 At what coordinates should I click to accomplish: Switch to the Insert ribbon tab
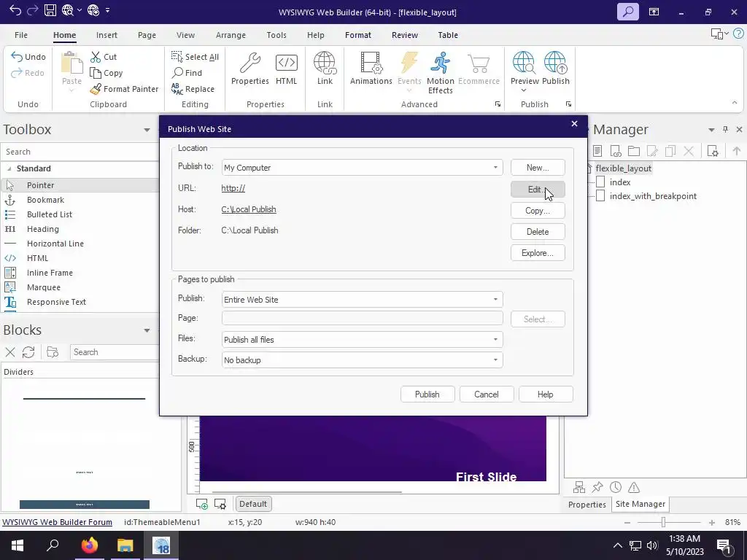coord(107,35)
